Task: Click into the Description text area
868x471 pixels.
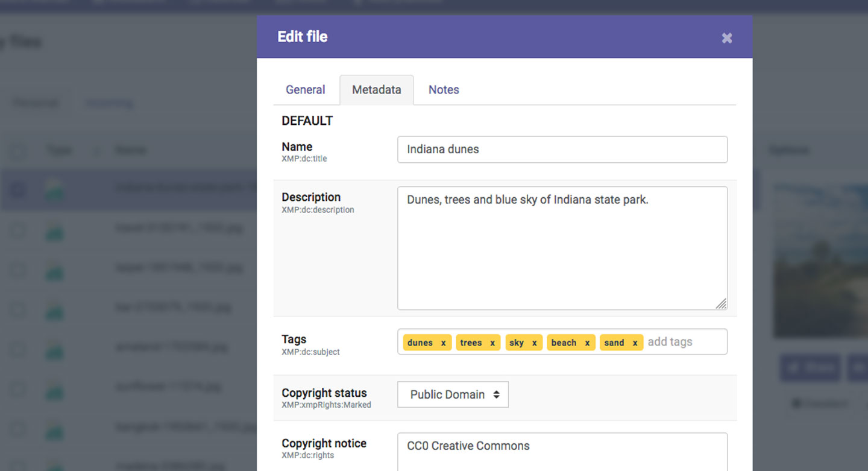Action: pyautogui.click(x=562, y=248)
